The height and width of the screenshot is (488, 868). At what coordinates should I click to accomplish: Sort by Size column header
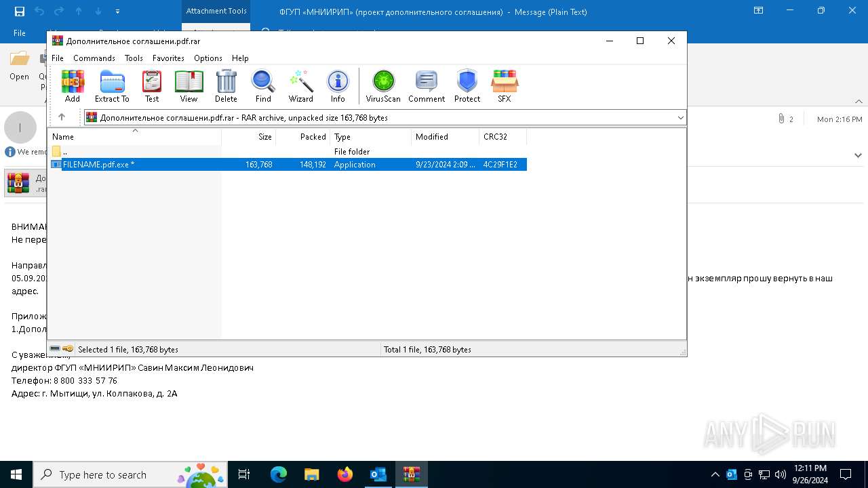point(249,136)
